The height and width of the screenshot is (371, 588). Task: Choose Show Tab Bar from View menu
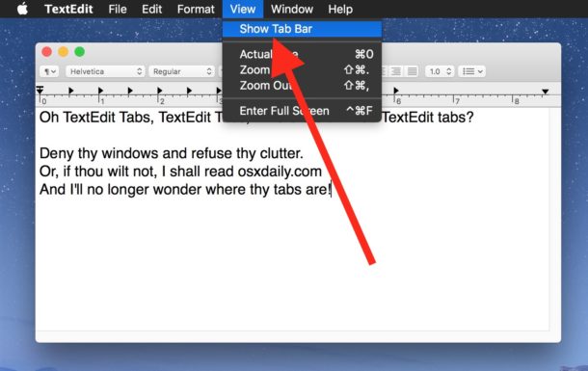point(302,29)
